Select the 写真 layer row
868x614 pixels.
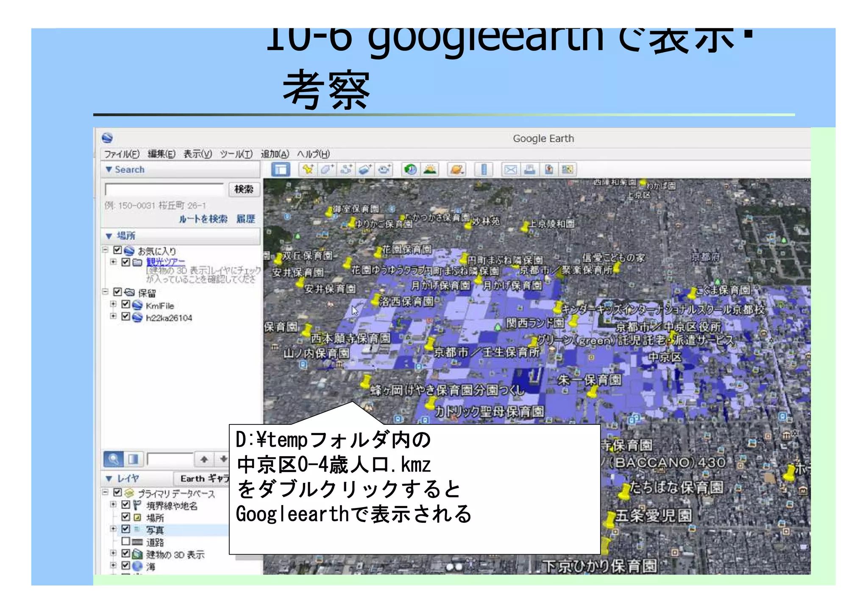[x=173, y=530]
